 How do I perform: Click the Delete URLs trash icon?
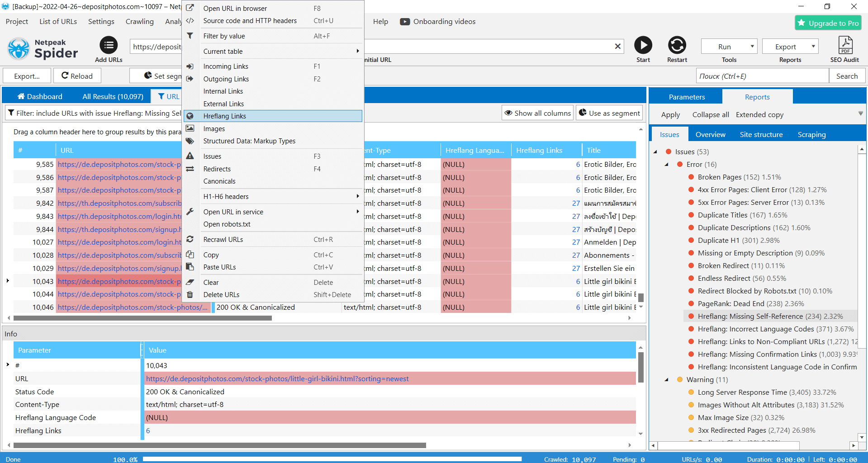[x=190, y=294]
